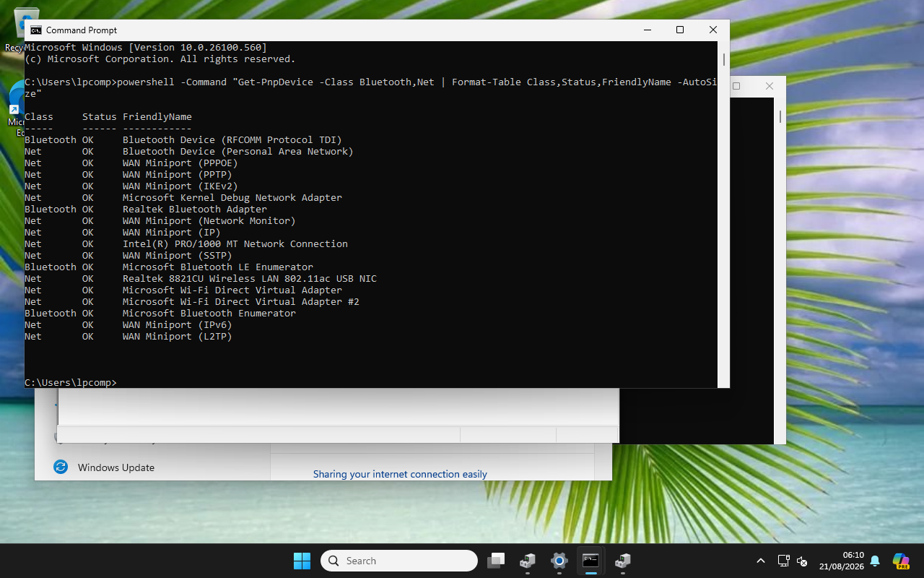Open the device icon between Task View and Settings
The height and width of the screenshot is (578, 924).
pyautogui.click(x=528, y=561)
